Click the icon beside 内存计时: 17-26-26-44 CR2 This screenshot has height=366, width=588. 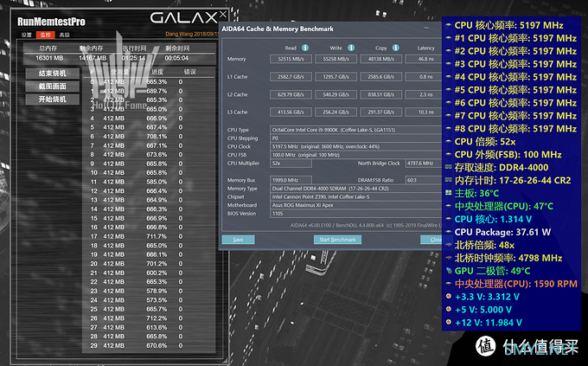click(x=448, y=180)
